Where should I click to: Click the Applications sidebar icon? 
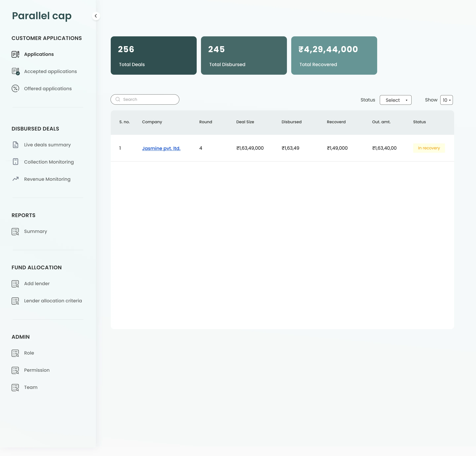click(x=16, y=54)
